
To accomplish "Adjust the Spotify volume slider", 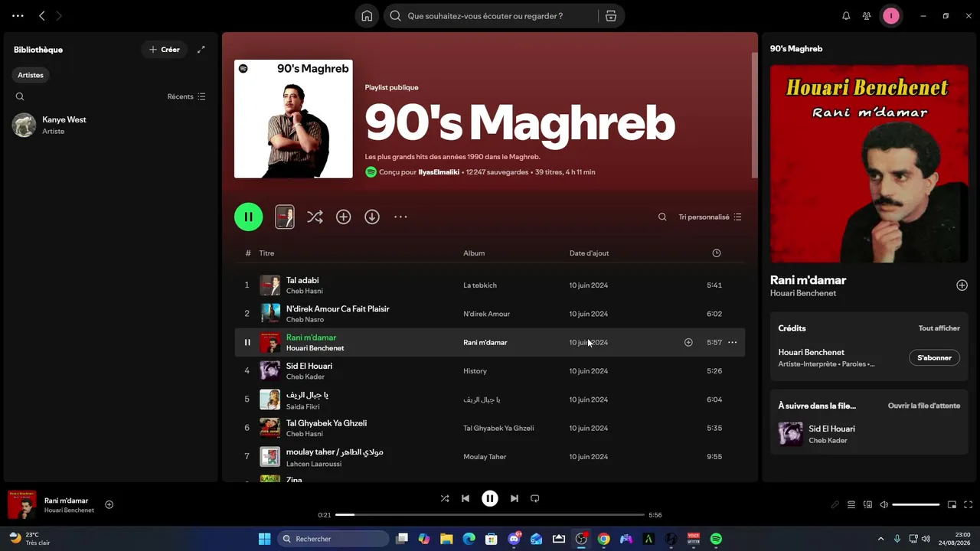I will [x=916, y=505].
